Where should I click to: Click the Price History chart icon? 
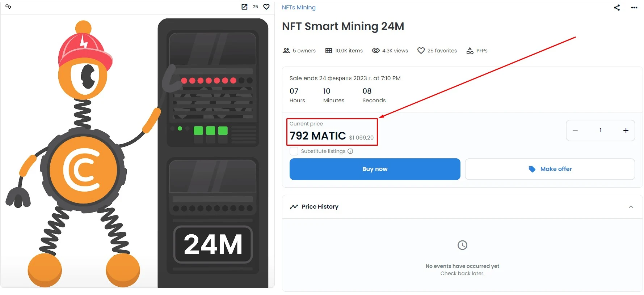[x=294, y=207]
